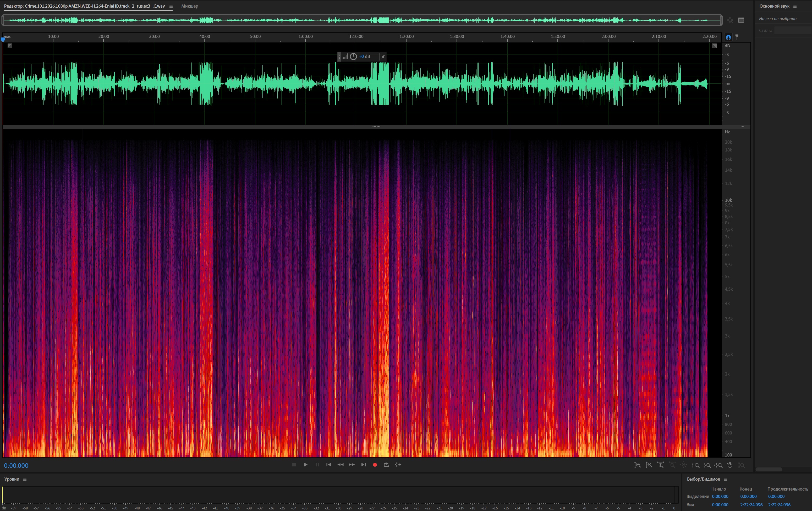
Task: Click Zoom In Amplitude icon
Action: click(637, 465)
